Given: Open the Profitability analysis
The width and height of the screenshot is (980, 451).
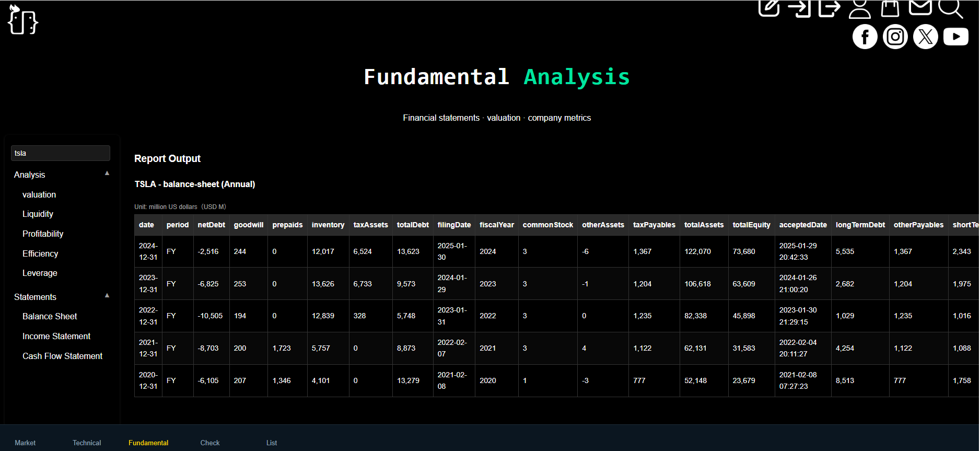Looking at the screenshot, I should point(43,234).
